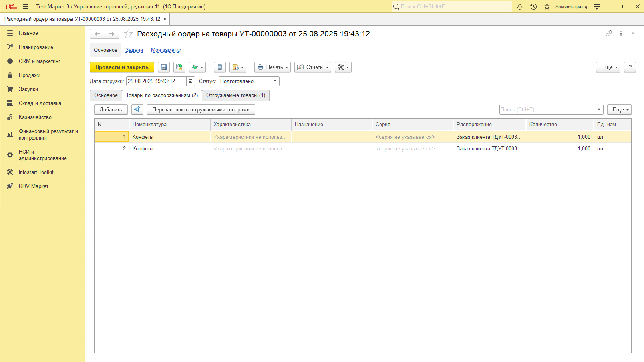Click the document movements list icon

220,67
